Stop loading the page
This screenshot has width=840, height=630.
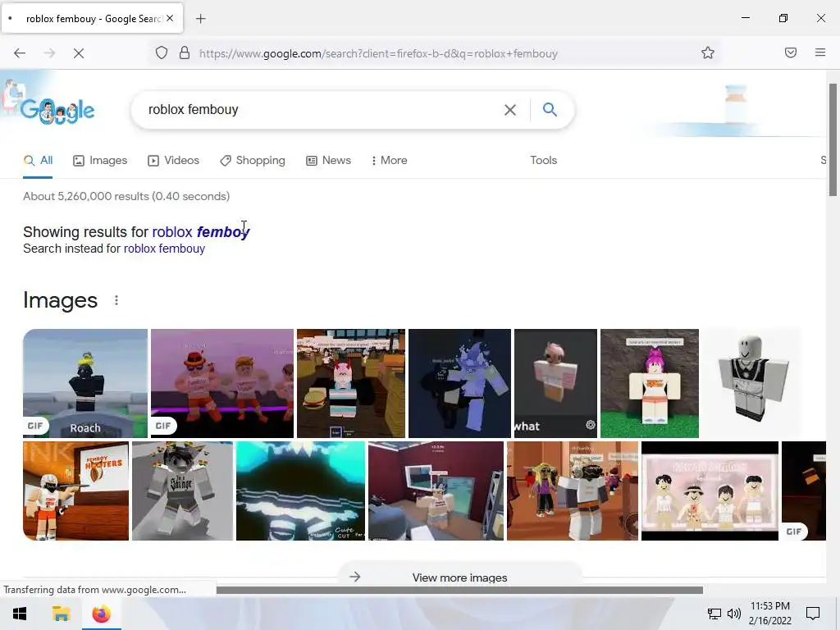pos(79,53)
